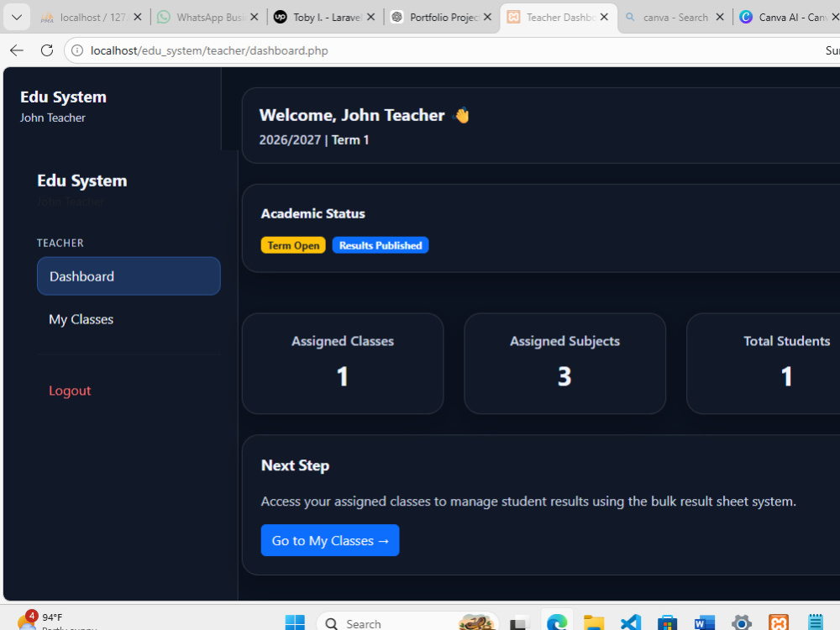Open Microsoft Edge from the taskbar

tap(557, 622)
